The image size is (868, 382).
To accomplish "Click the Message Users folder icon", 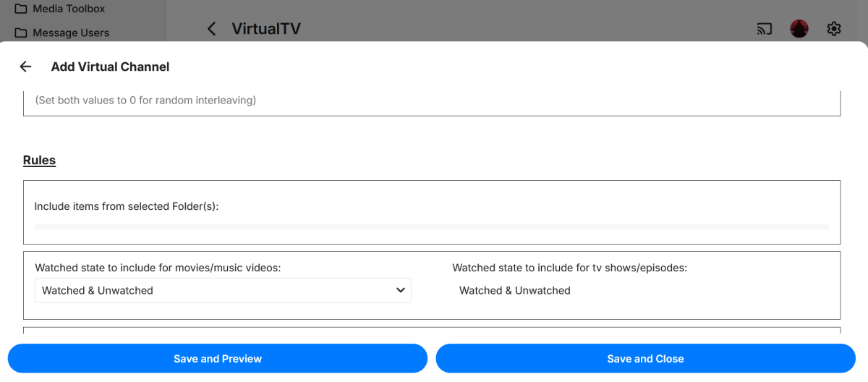I will [x=20, y=33].
